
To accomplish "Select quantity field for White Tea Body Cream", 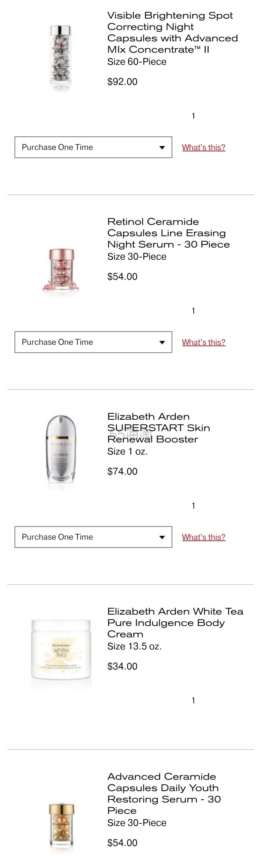I will (193, 700).
